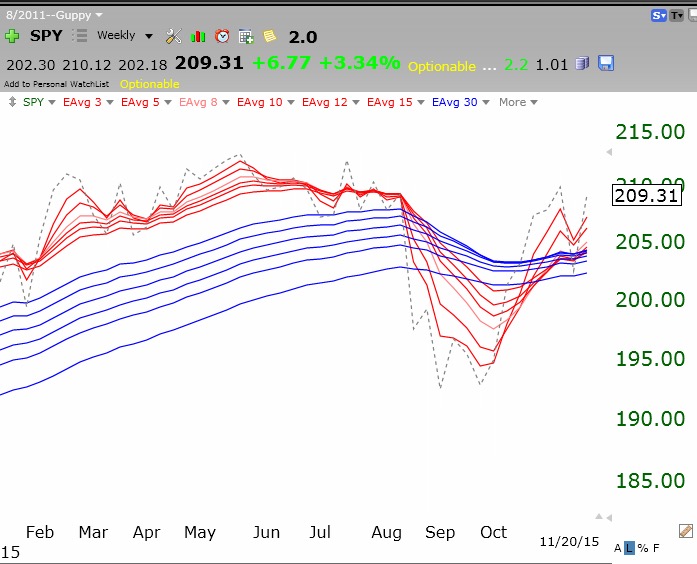697x564 pixels.
Task: Click the boxed 209.31 price marker on axis
Action: pos(647,196)
